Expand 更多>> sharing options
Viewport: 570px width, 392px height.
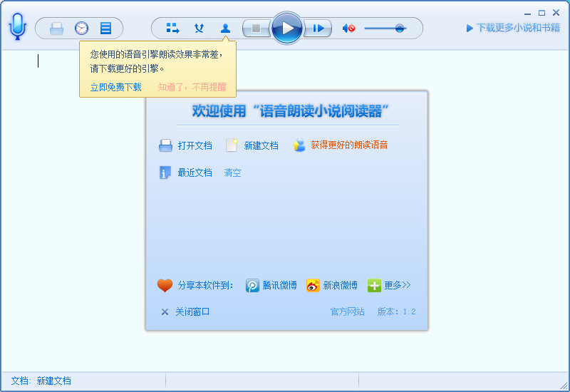coord(398,285)
